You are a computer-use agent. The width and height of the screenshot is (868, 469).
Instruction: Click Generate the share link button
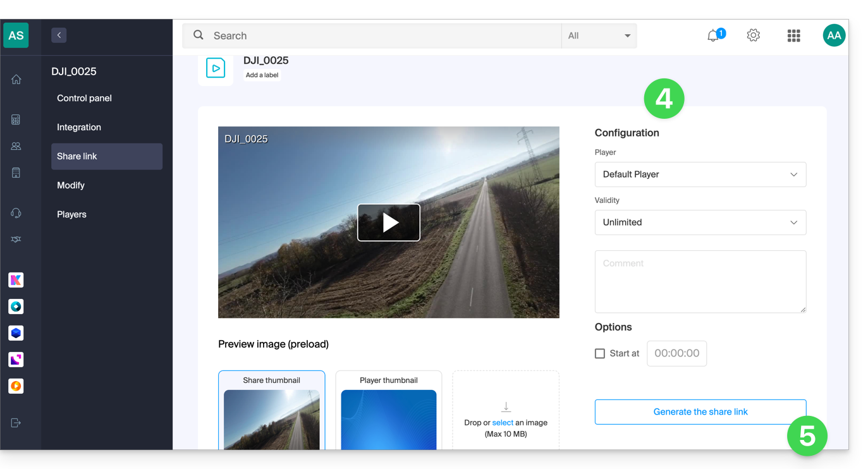tap(700, 411)
